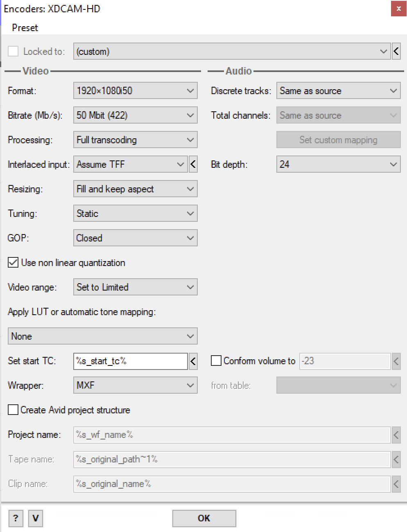This screenshot has width=407, height=532.
Task: Click the Tape name field
Action: [x=232, y=459]
